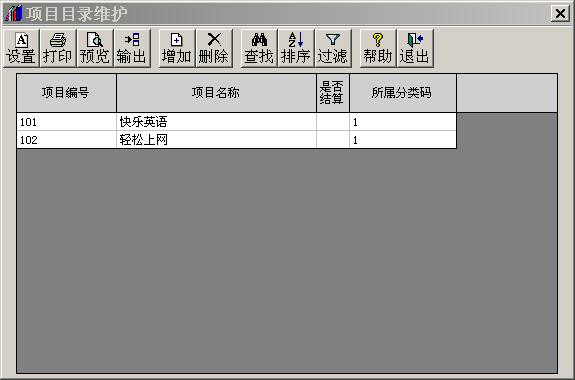Click 是否结算 cell for 轻松上网 row
Viewport: 575px width, 380px height.
(333, 139)
